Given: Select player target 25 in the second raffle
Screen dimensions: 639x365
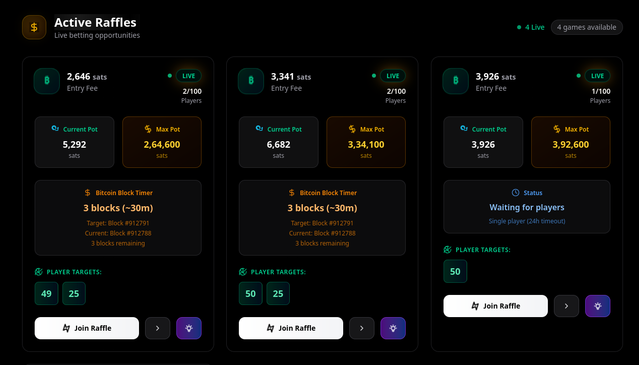Looking at the screenshot, I should (278, 293).
